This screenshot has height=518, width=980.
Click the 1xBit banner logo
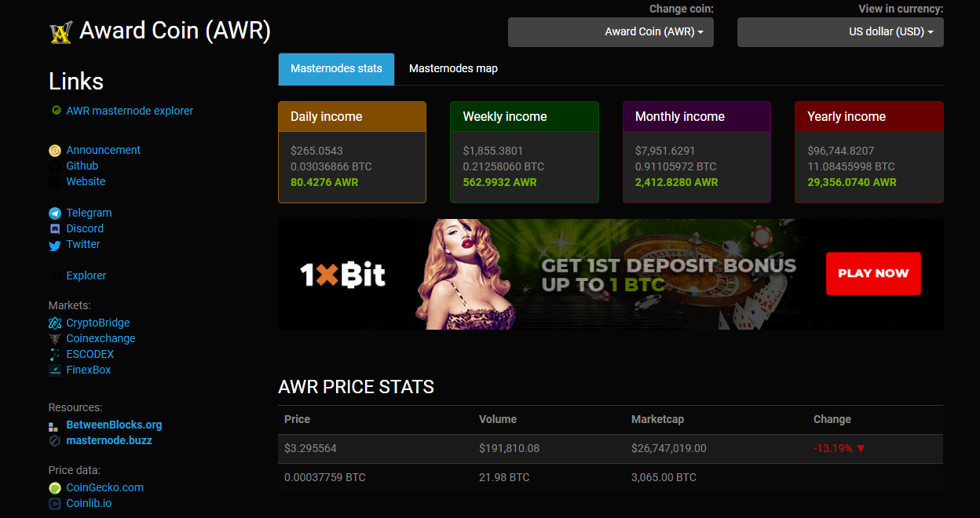343,275
